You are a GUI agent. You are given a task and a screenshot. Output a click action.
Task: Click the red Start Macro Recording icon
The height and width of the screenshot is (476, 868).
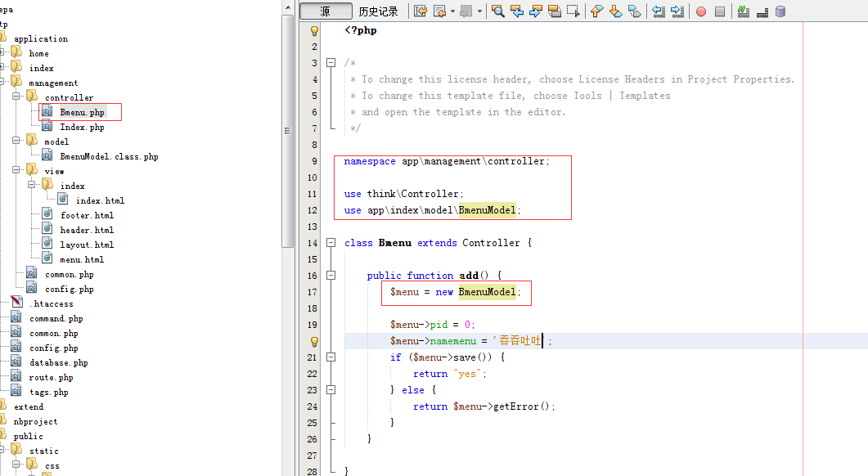701,11
